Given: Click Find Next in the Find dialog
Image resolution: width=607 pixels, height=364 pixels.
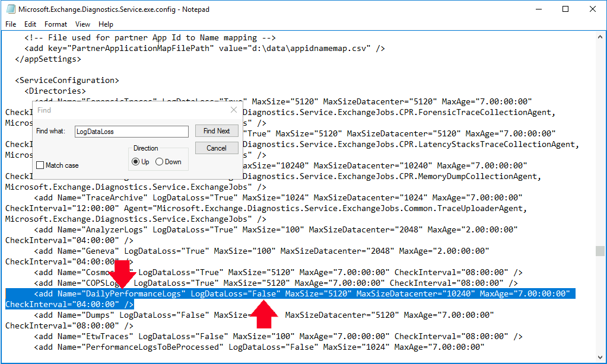Looking at the screenshot, I should [x=217, y=131].
